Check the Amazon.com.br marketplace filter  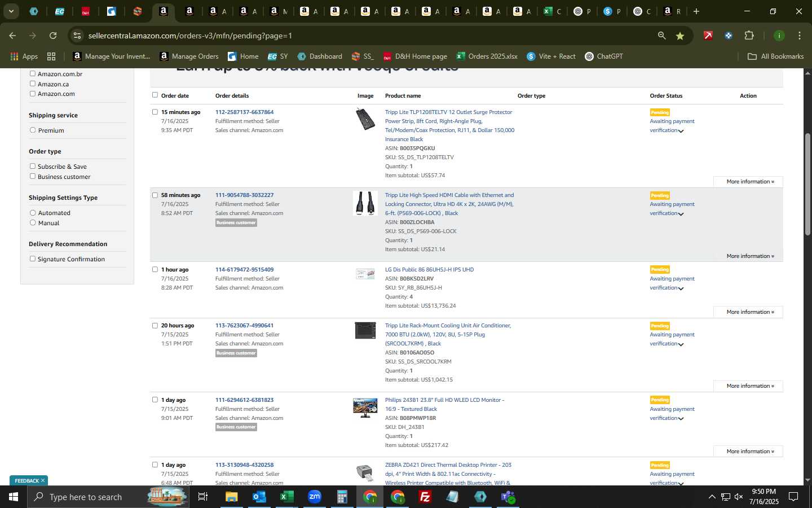(32, 73)
